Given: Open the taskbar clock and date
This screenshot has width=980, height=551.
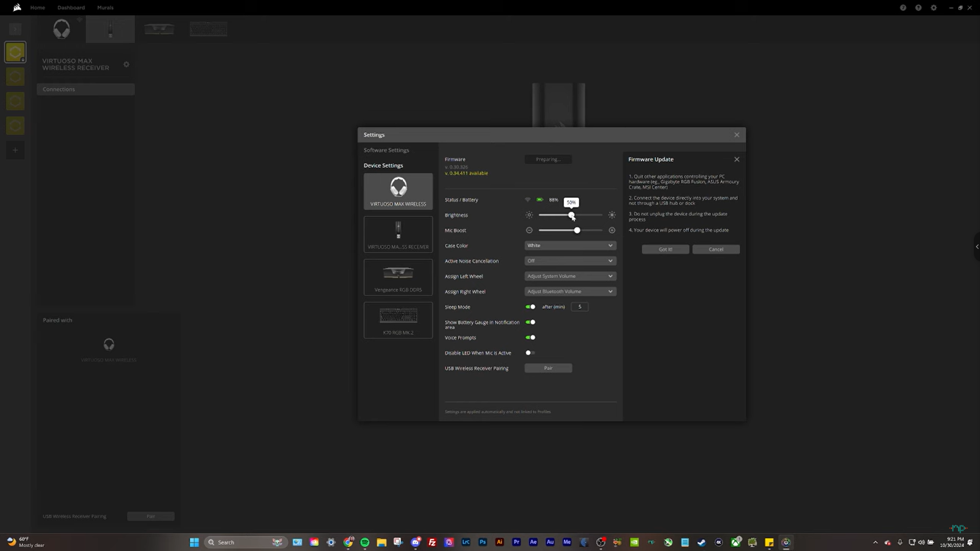Looking at the screenshot, I should tap(952, 542).
